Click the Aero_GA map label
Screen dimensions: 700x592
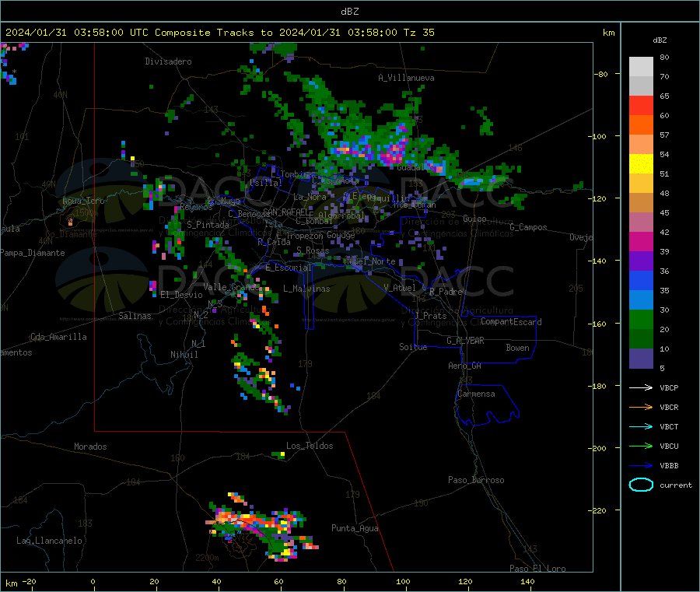[x=465, y=366]
